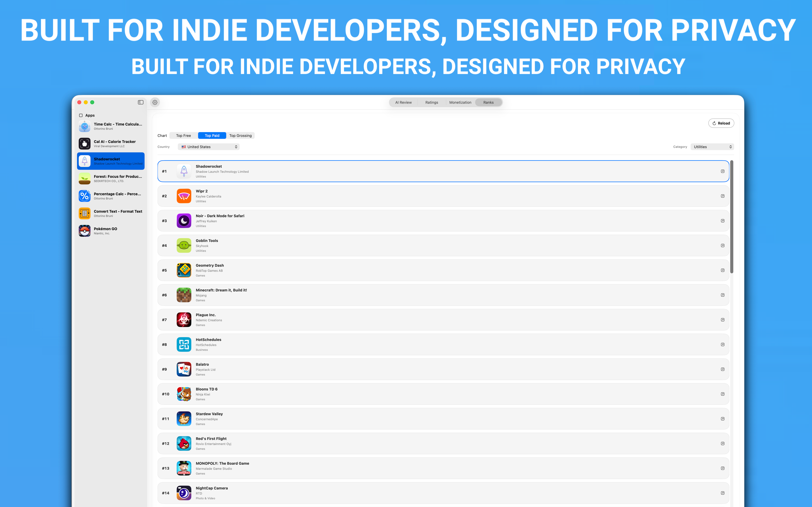The width and height of the screenshot is (812, 507).
Task: Select Forest: Focus app in sidebar
Action: [111, 178]
